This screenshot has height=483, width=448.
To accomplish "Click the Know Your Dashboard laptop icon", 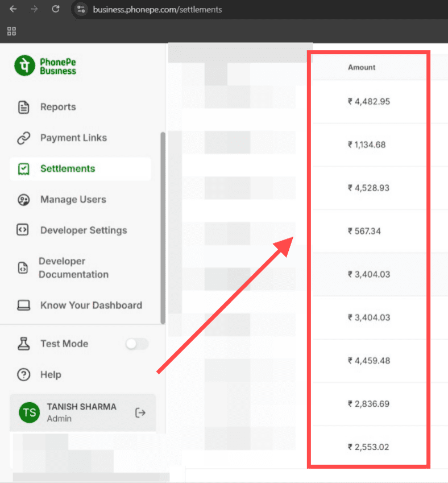I will tap(23, 306).
